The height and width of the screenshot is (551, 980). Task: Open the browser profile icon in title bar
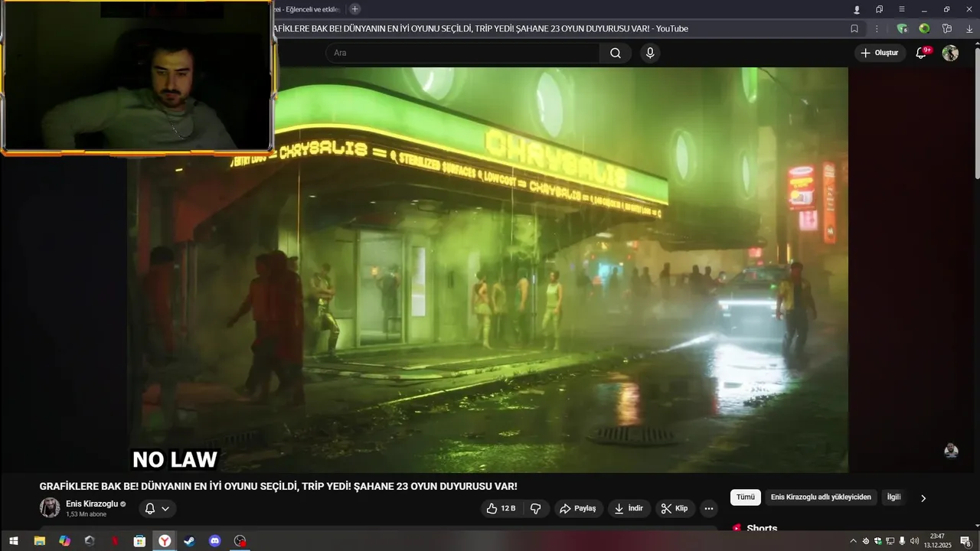point(857,9)
